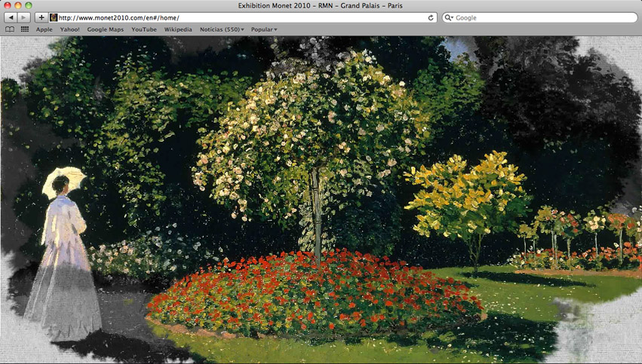Expand the Popular bookmarks dropdown
The height and width of the screenshot is (364, 642).
click(x=263, y=29)
